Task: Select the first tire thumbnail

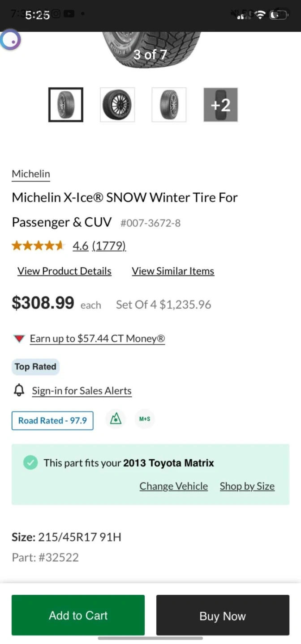Action: [66, 105]
